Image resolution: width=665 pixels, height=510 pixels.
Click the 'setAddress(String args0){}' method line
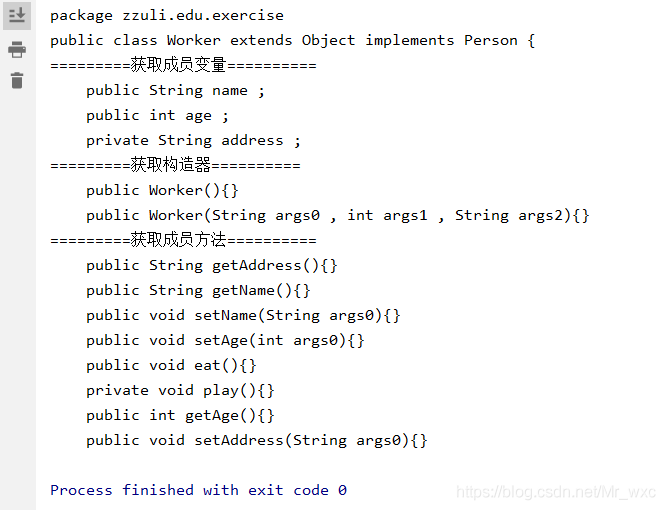coord(257,441)
